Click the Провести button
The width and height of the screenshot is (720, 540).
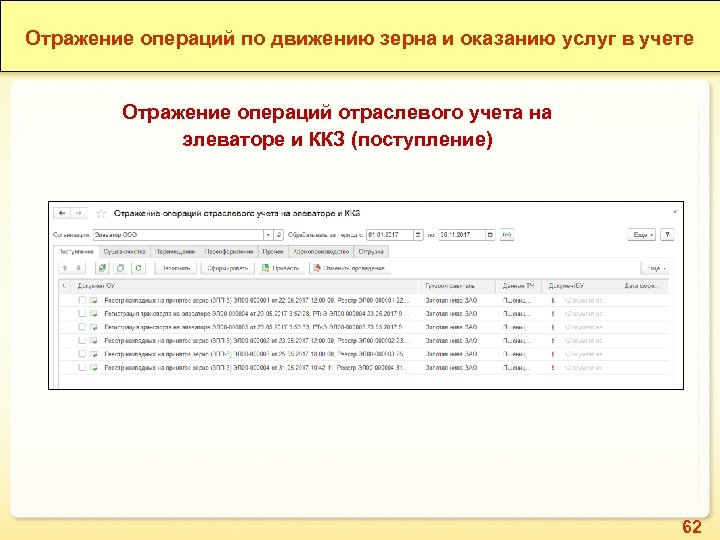[281, 268]
